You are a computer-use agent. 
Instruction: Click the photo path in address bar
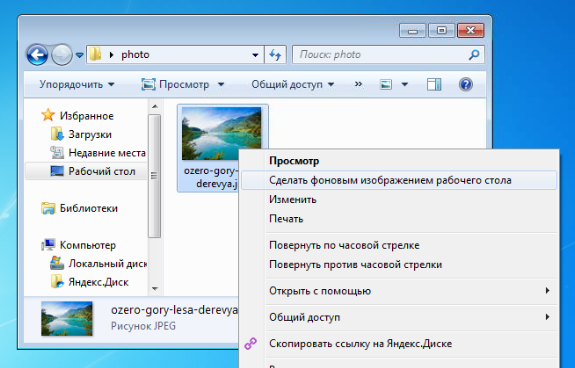coord(135,55)
